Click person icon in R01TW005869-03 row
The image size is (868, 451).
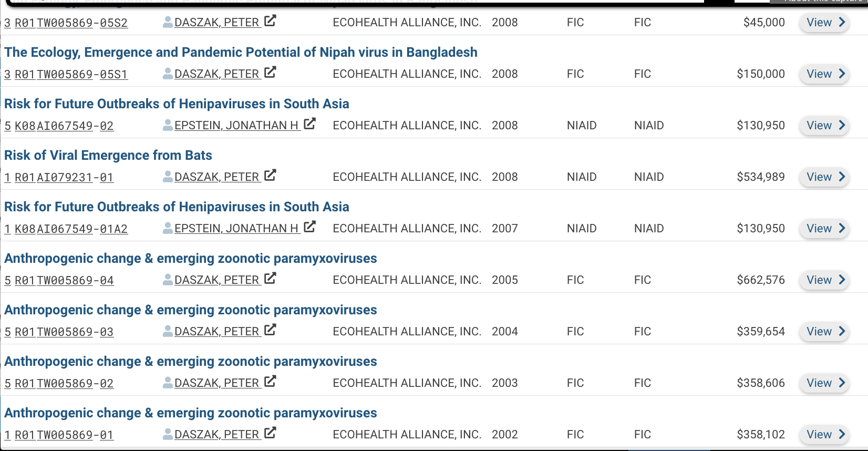(x=168, y=331)
